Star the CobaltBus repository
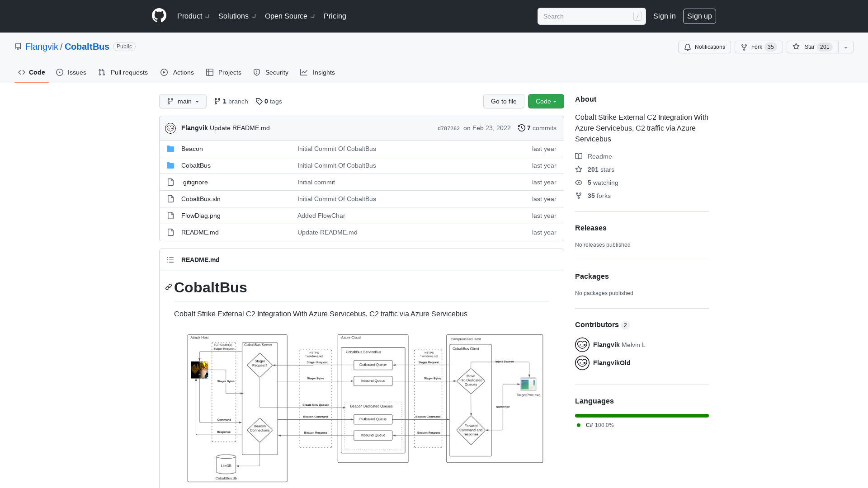868x488 pixels. [812, 47]
